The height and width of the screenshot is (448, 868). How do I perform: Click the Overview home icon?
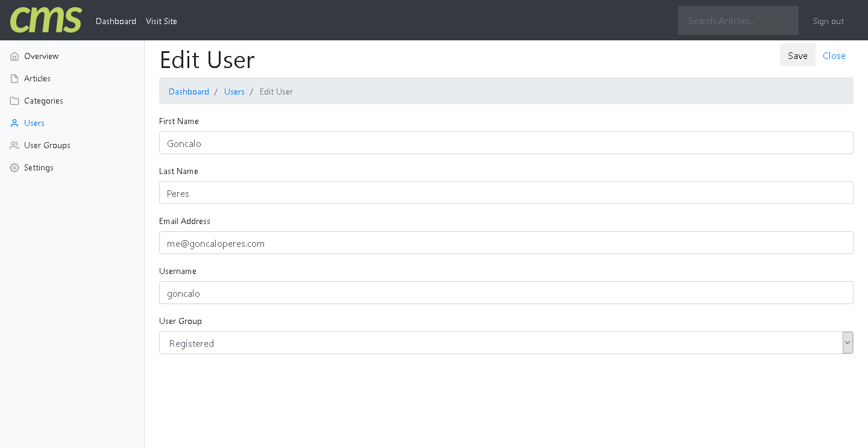click(14, 57)
